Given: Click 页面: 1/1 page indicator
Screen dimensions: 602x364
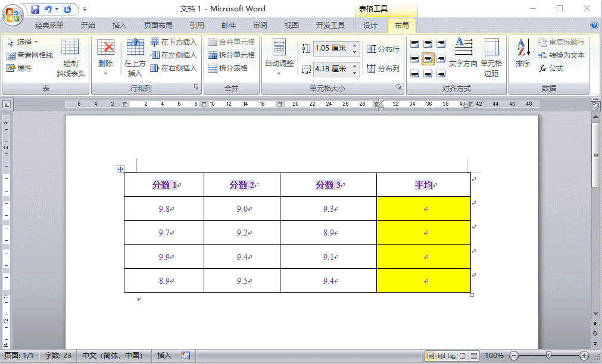Looking at the screenshot, I should [x=19, y=356].
